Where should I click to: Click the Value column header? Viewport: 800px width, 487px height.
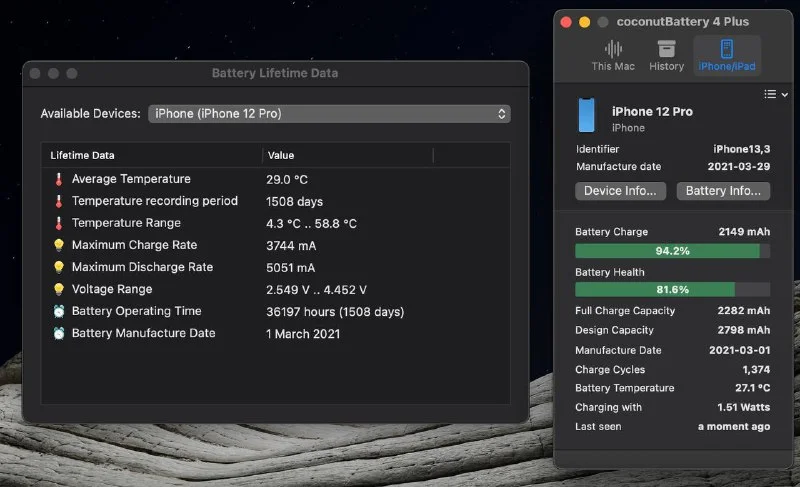(x=347, y=155)
